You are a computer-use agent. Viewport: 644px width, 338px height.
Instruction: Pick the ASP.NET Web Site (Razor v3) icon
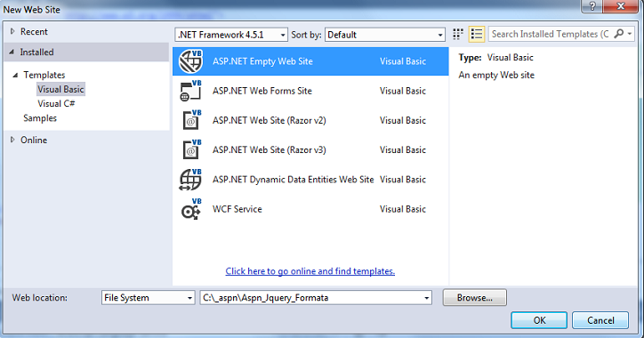192,150
